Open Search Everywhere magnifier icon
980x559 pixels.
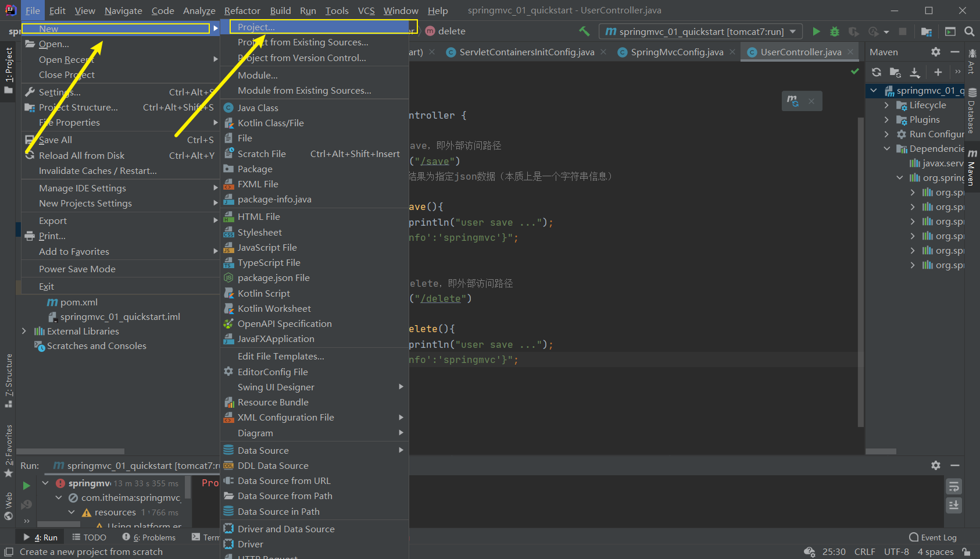[x=970, y=31]
